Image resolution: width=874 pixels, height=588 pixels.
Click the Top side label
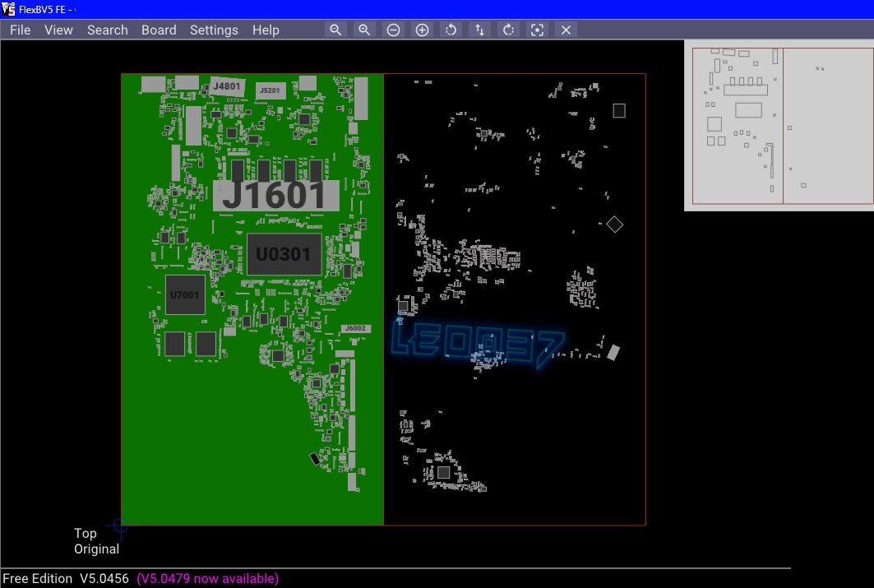[x=86, y=534]
